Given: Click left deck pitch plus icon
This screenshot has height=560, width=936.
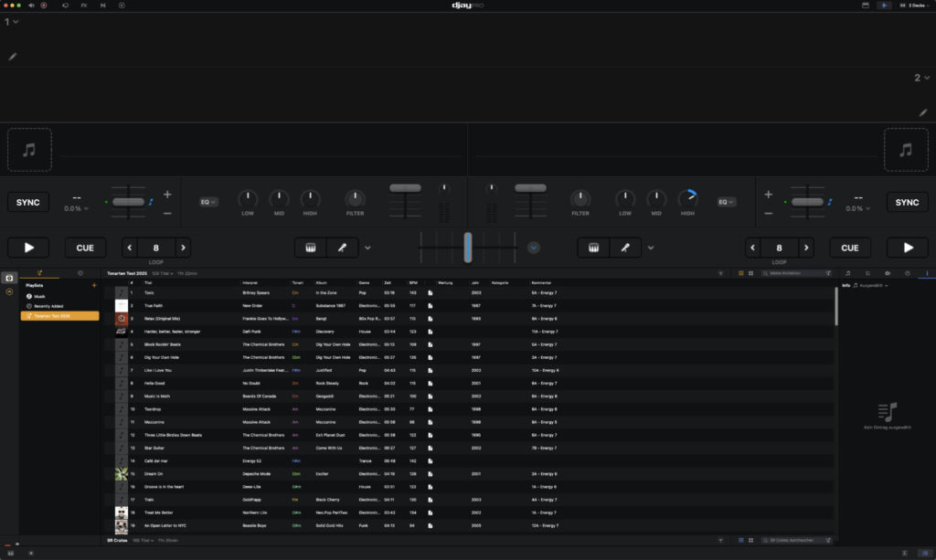Looking at the screenshot, I should tap(167, 195).
